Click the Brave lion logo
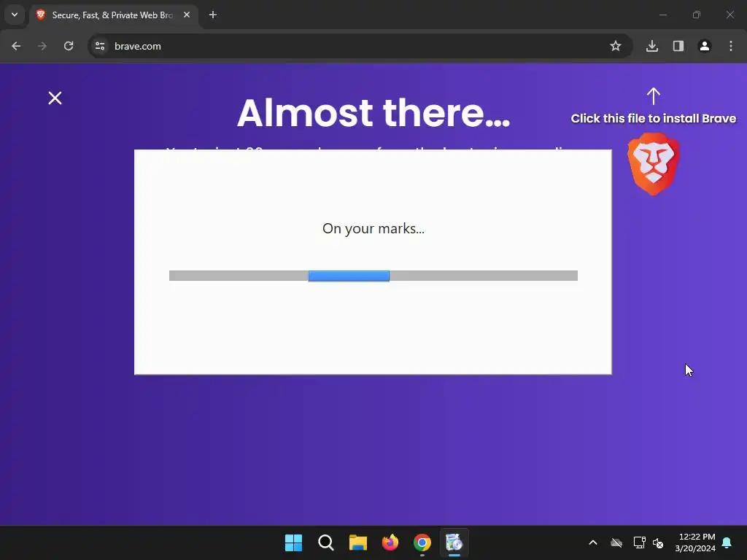Image resolution: width=747 pixels, height=560 pixels. pyautogui.click(x=654, y=164)
